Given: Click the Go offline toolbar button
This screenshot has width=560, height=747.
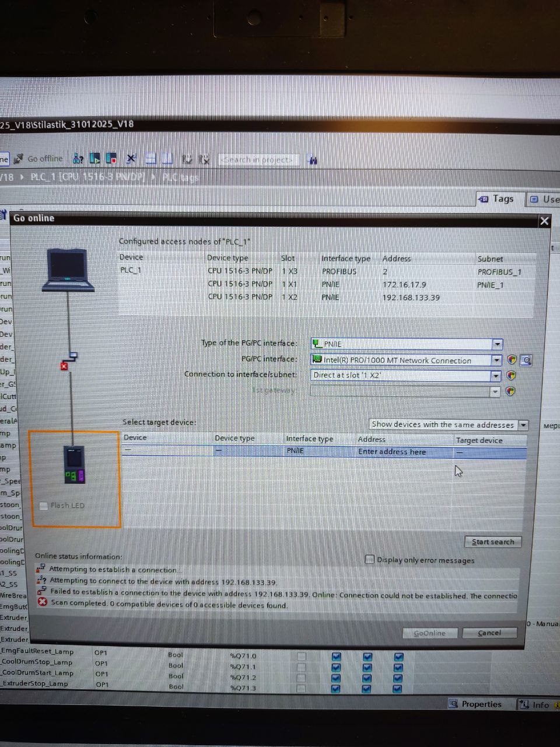Looking at the screenshot, I should click(x=38, y=159).
